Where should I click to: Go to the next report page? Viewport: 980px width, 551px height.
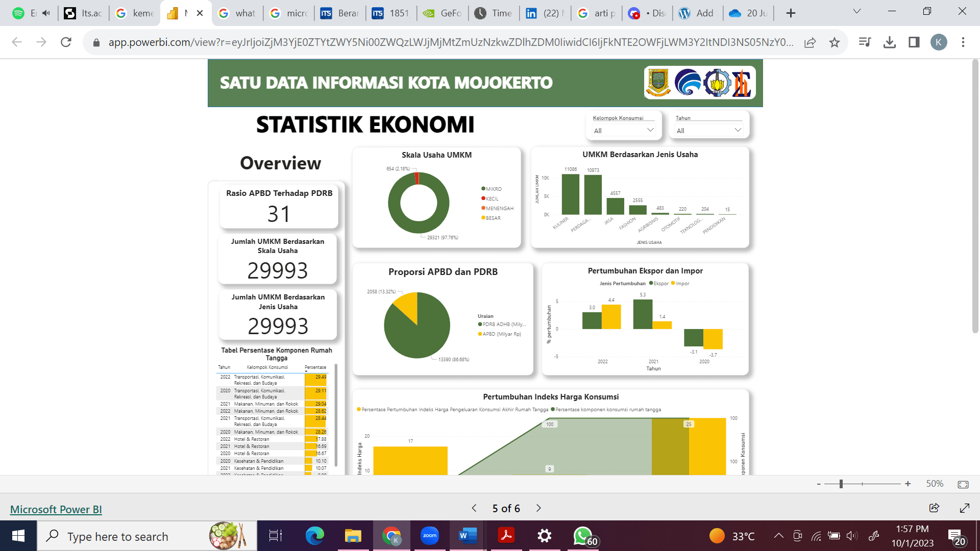[x=538, y=508]
